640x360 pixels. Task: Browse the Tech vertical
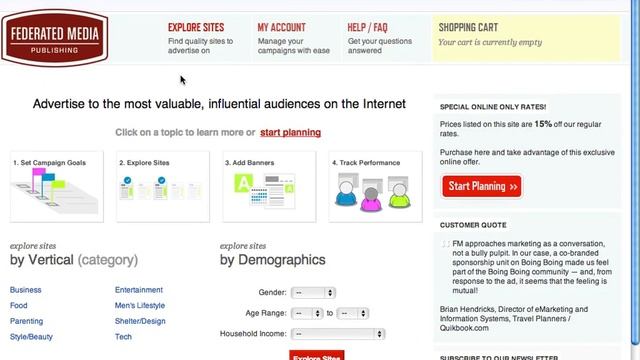[x=123, y=337]
